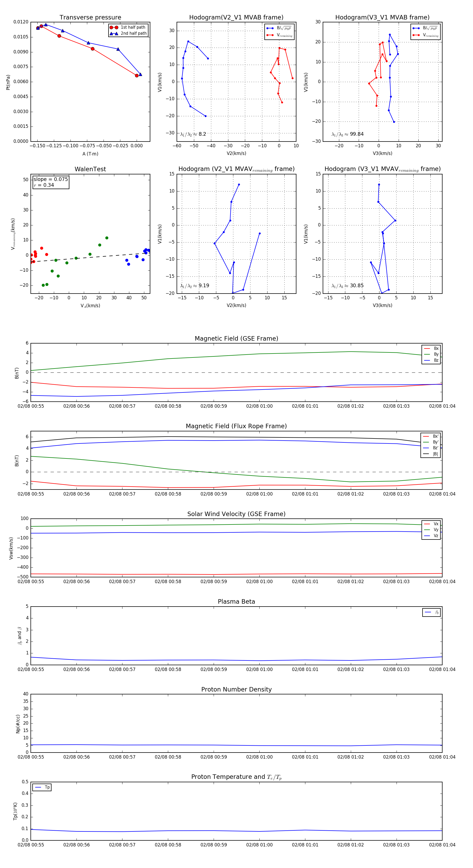Viewport: 473px width, 868px height.
Task: Click the red Vx line in Solar Wind plot
Action: 236,574
